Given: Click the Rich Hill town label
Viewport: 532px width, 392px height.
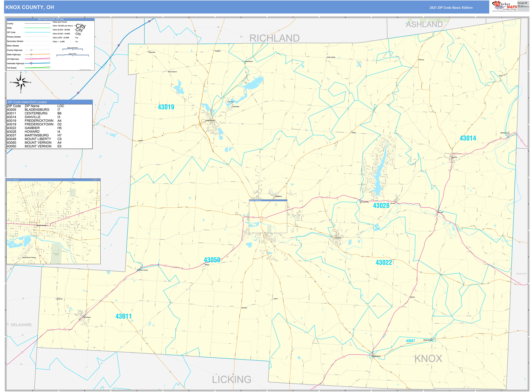Looking at the screenshot, I should click(x=60, y=299).
